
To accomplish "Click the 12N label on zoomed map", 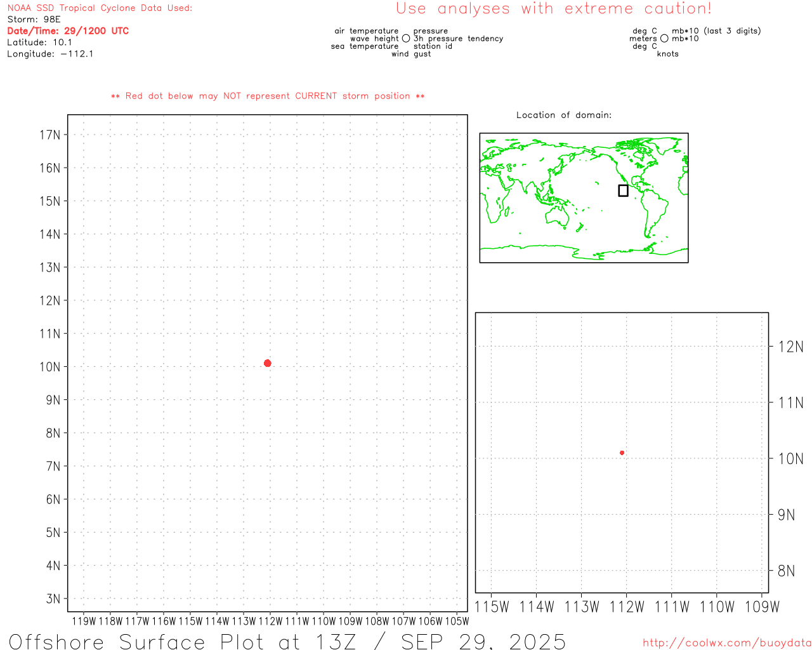I will [790, 347].
